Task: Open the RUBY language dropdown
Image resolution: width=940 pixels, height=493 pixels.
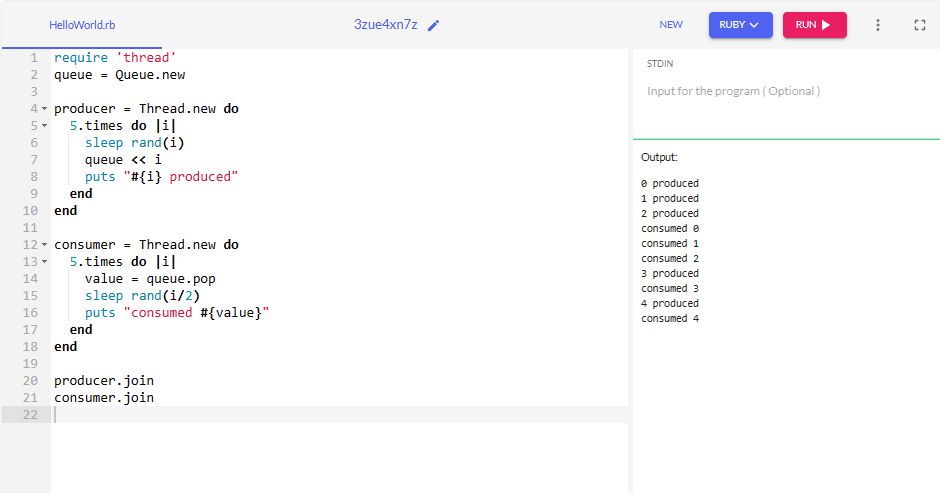Action: [x=740, y=25]
